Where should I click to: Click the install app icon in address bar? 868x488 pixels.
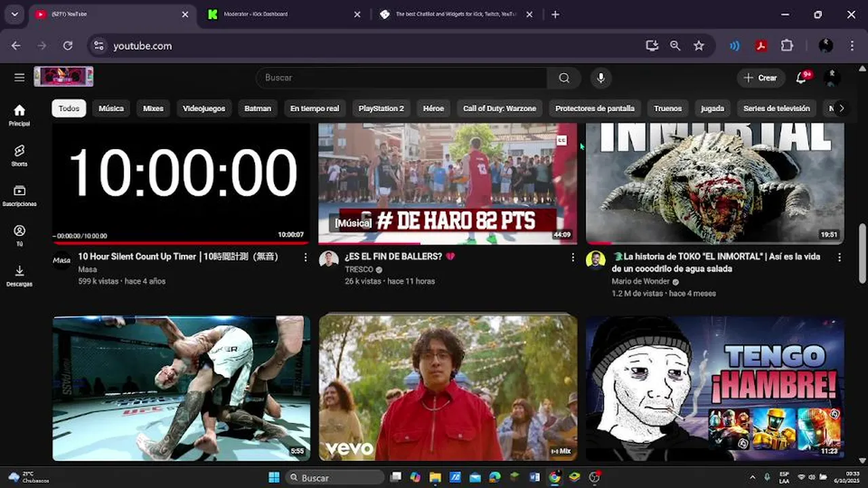click(x=652, y=45)
